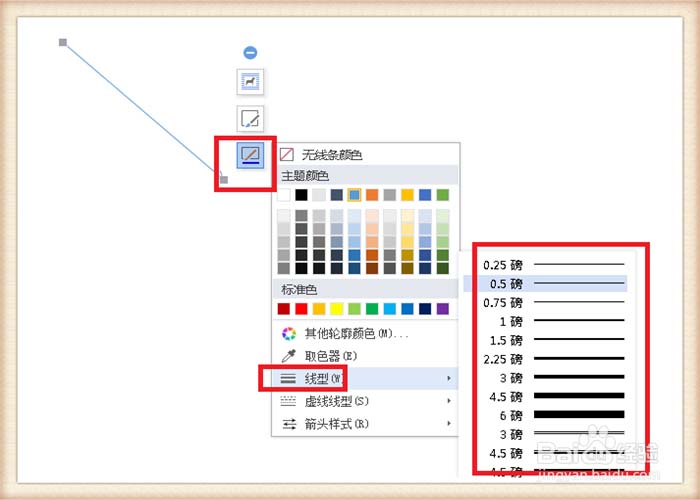Click the shape fill pencil icon
Screen dimensions: 700x500
click(250, 119)
